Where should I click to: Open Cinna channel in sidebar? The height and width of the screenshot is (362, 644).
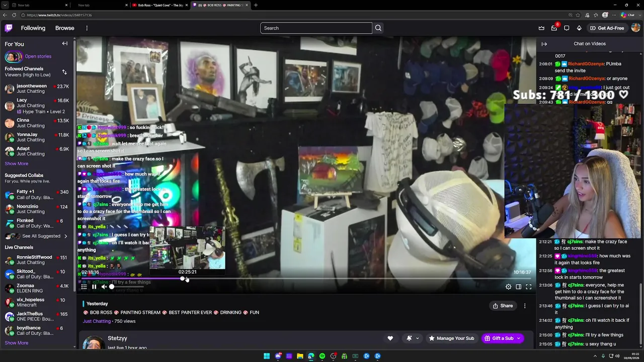click(x=37, y=123)
